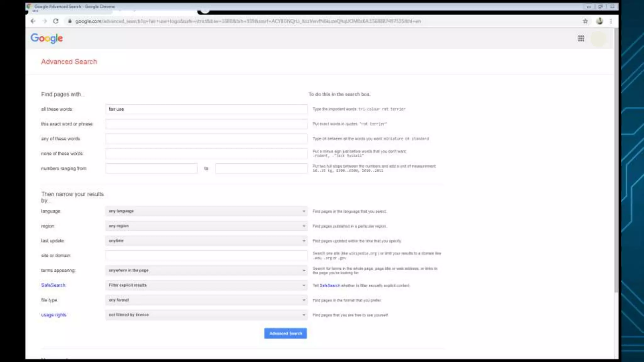Expand the language dropdown
This screenshot has height=362, width=644.
tap(206, 211)
